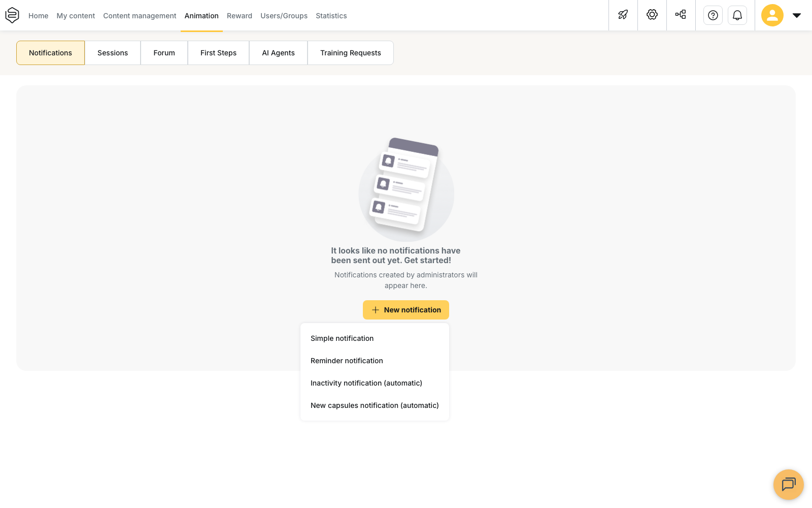Open Users/Groups menu
Screen dimensions: 812x508
[284, 16]
